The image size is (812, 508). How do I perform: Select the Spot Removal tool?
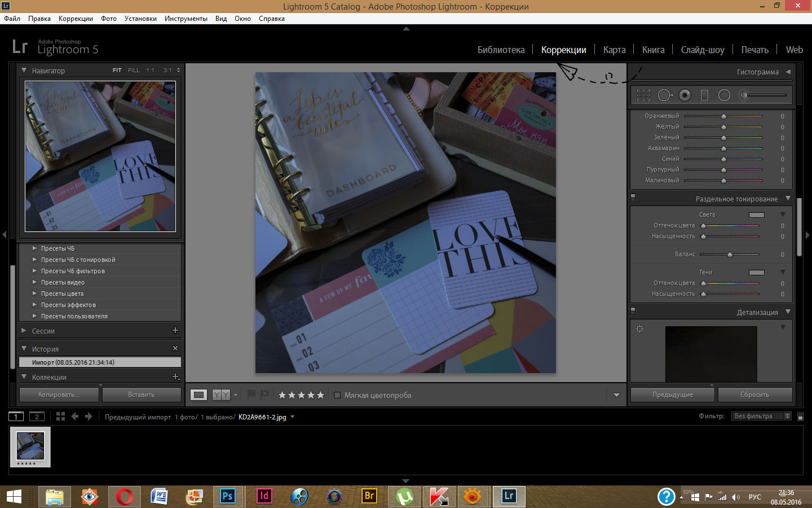coord(665,95)
